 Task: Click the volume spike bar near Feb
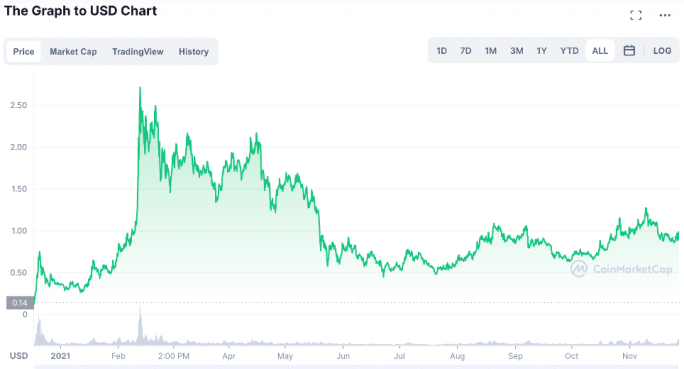point(140,325)
